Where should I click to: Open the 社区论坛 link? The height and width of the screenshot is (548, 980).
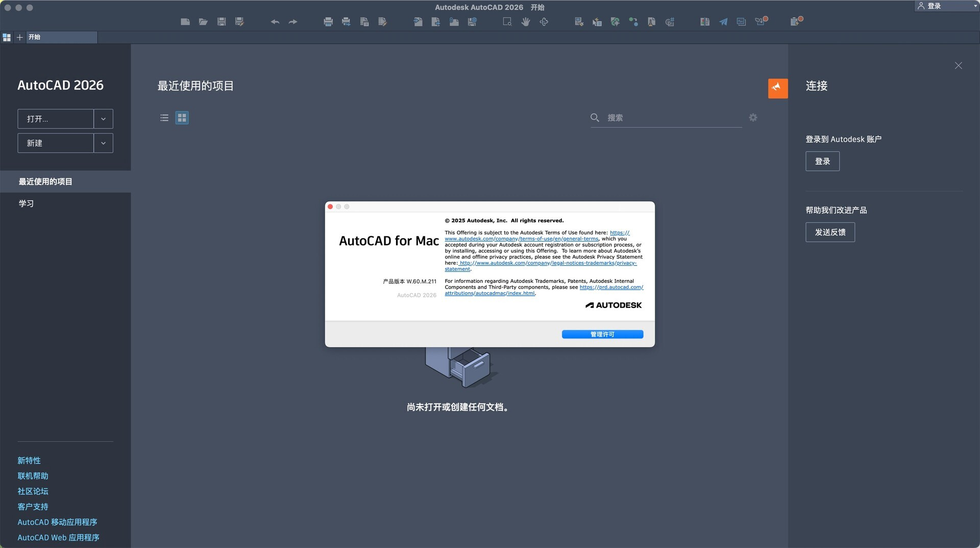33,491
